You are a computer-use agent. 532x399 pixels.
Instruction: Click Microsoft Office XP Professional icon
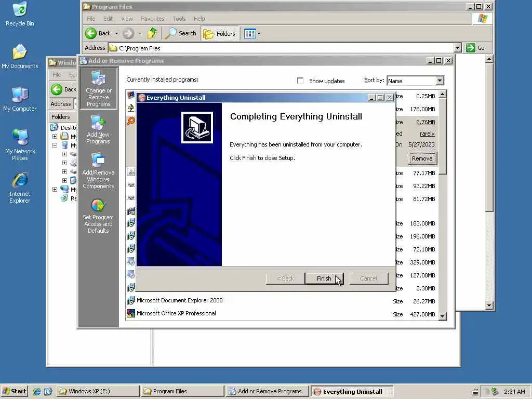[x=130, y=313]
